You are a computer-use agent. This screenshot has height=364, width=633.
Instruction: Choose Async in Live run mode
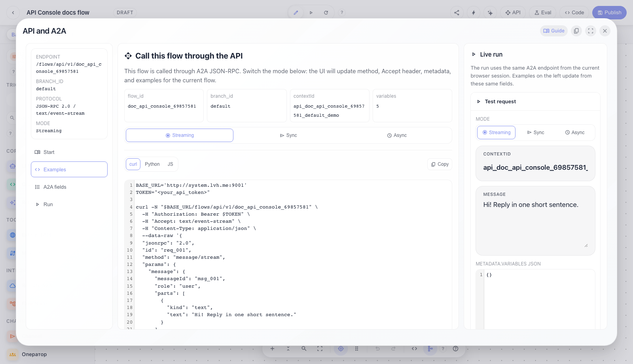(575, 133)
